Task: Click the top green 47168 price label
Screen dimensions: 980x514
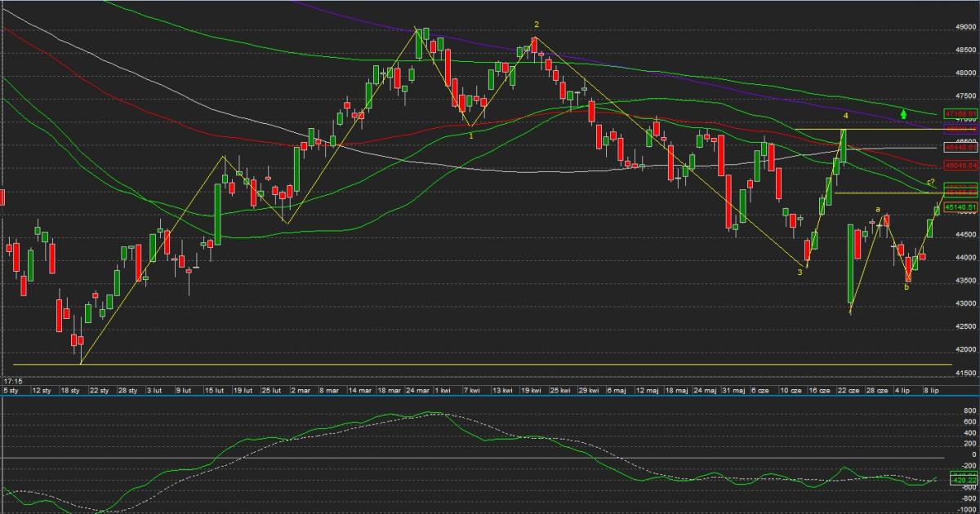Action: pyautogui.click(x=960, y=113)
